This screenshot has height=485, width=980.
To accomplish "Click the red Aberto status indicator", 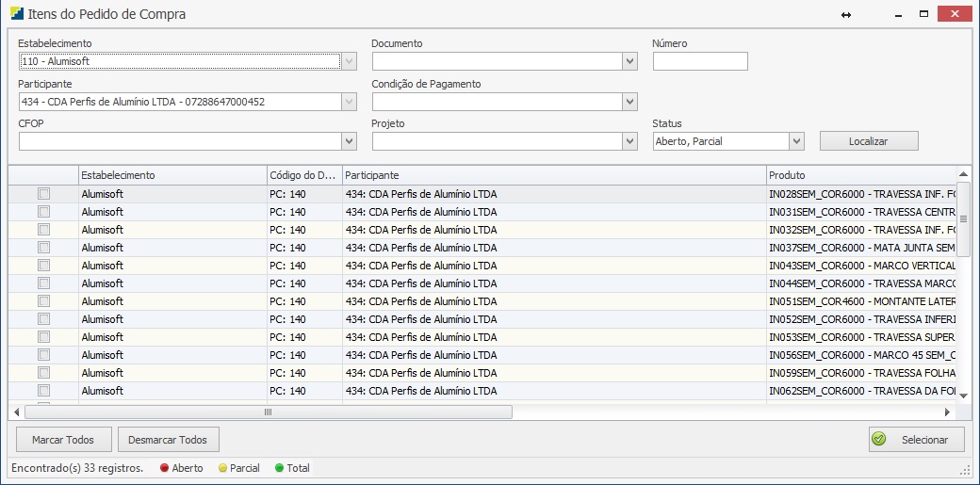I will 164,468.
